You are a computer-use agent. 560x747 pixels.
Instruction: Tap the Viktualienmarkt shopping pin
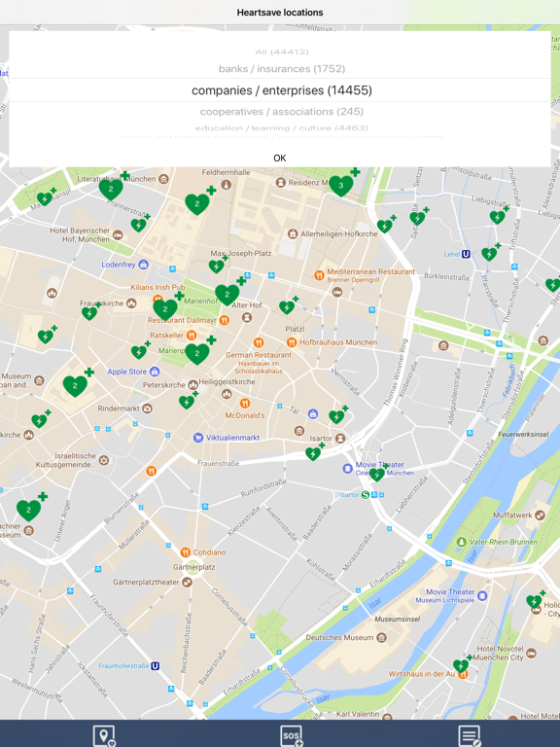pyautogui.click(x=198, y=438)
